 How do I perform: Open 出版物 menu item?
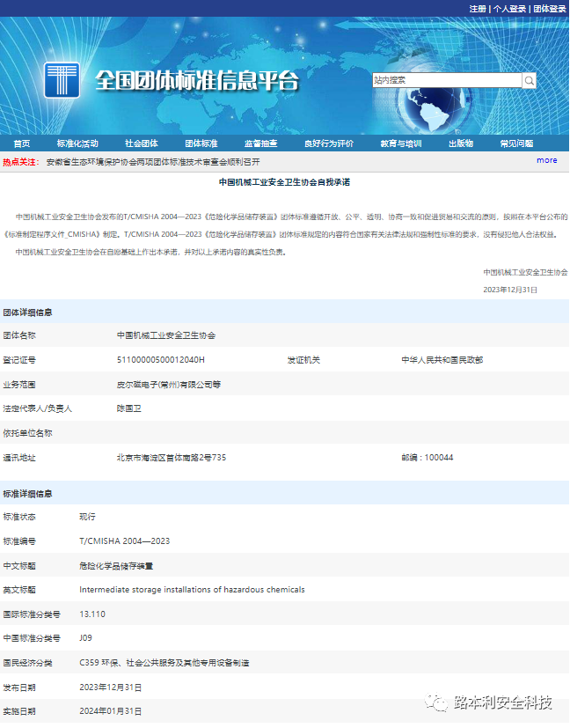pos(461,143)
